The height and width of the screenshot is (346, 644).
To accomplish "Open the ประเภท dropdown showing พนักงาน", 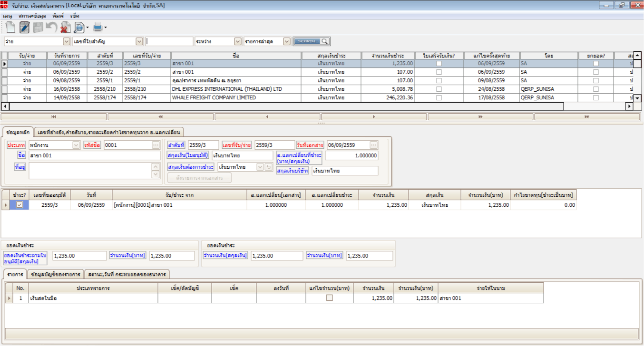I will (x=76, y=145).
